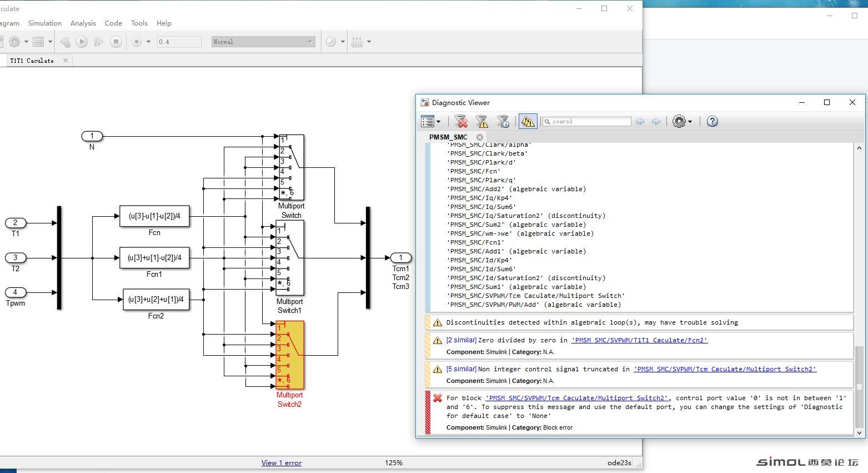Toggle the filter warnings funnel in Diagnostic Viewer
868x473 pixels.
coord(481,121)
